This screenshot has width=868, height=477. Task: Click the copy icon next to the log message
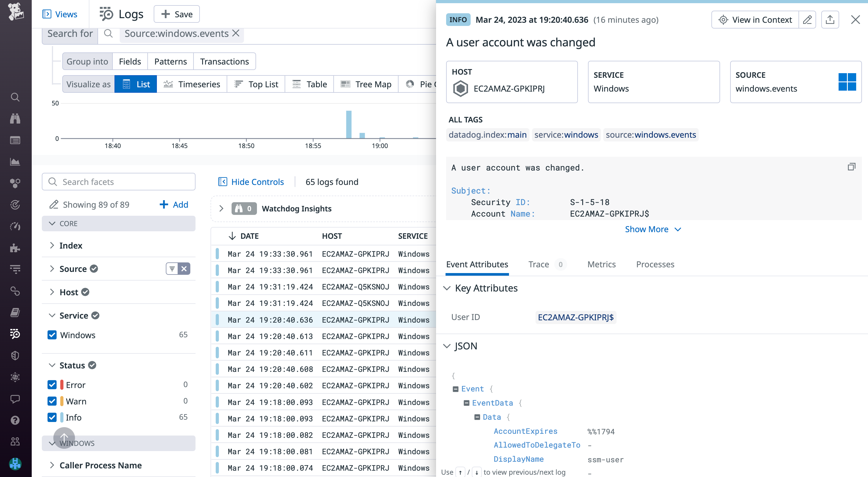(852, 166)
